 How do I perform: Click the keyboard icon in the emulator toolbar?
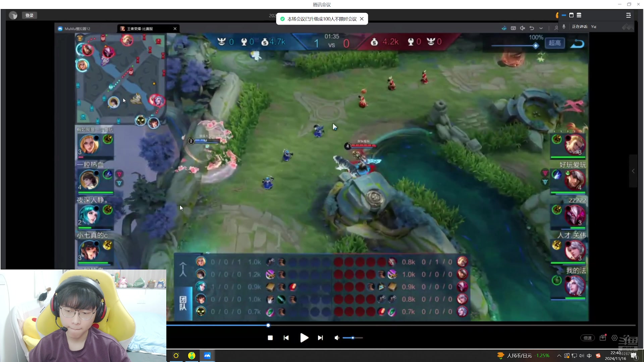coord(513,28)
